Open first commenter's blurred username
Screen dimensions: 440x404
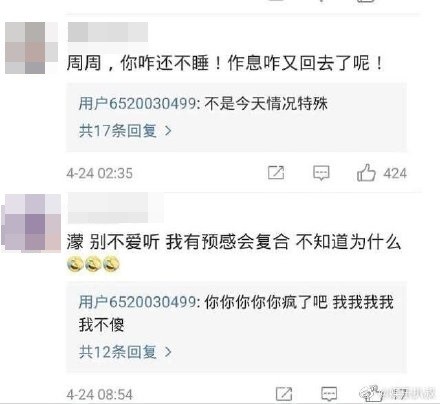108,32
